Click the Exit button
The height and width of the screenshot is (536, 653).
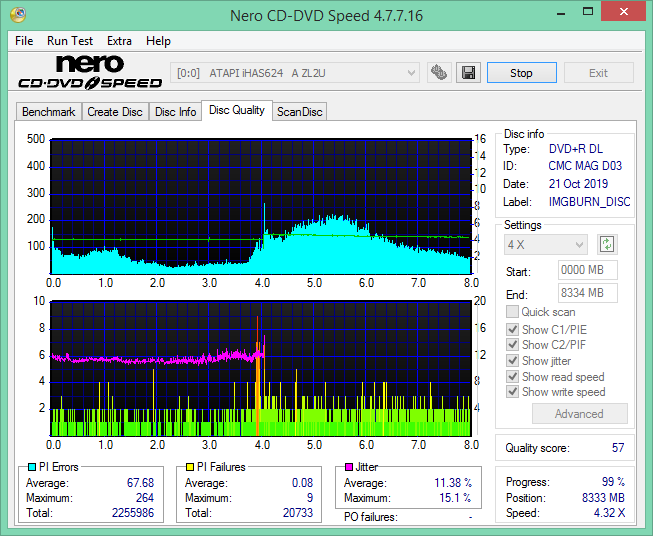click(x=598, y=73)
